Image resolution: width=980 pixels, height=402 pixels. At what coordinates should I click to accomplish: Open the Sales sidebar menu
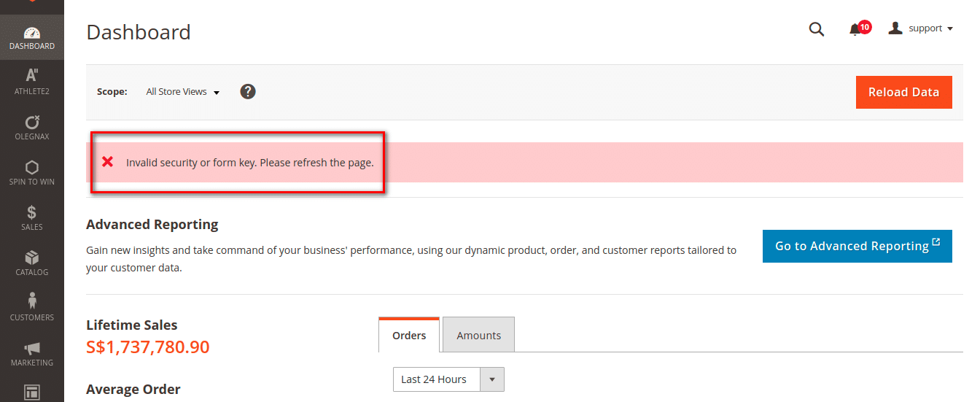(x=31, y=217)
